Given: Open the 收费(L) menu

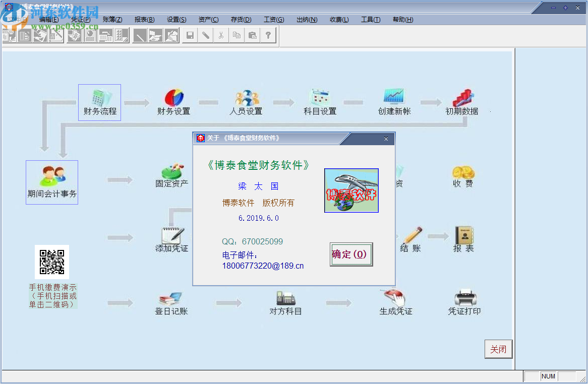Looking at the screenshot, I should 339,20.
